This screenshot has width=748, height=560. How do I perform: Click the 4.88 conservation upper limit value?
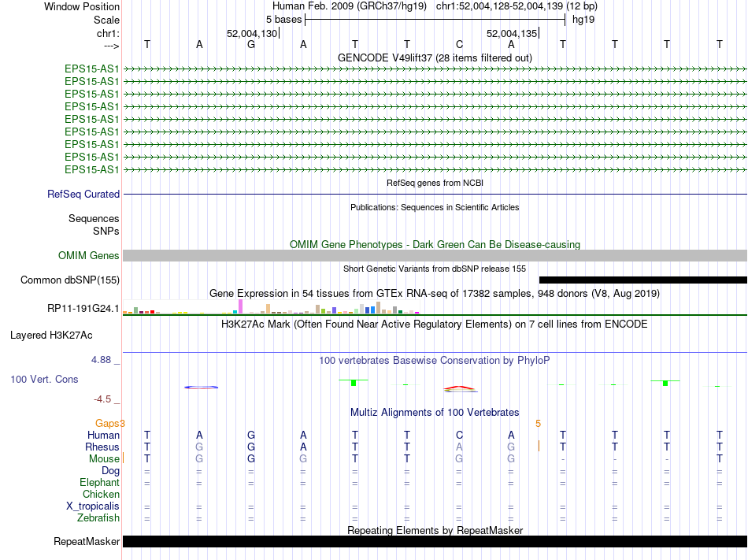click(x=101, y=360)
